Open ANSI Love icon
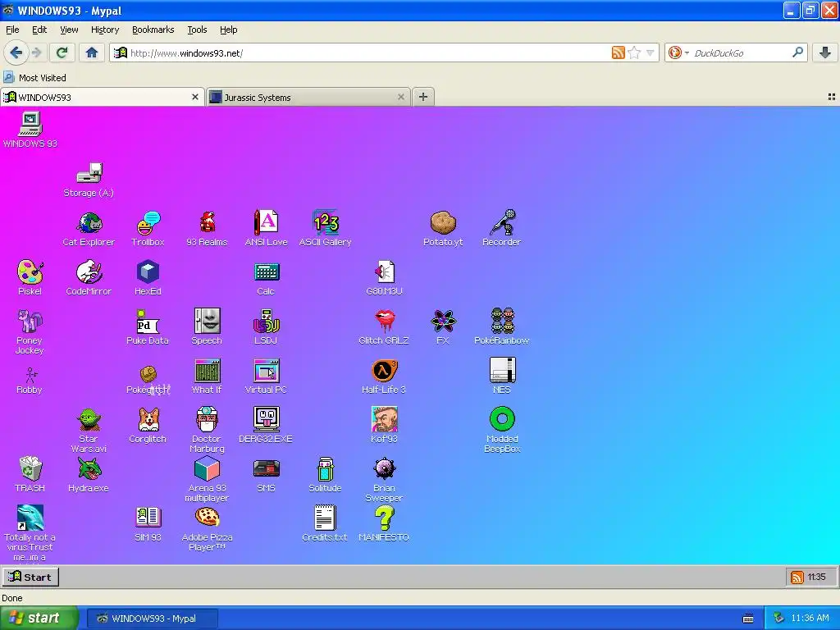The width and height of the screenshot is (840, 630). click(267, 223)
